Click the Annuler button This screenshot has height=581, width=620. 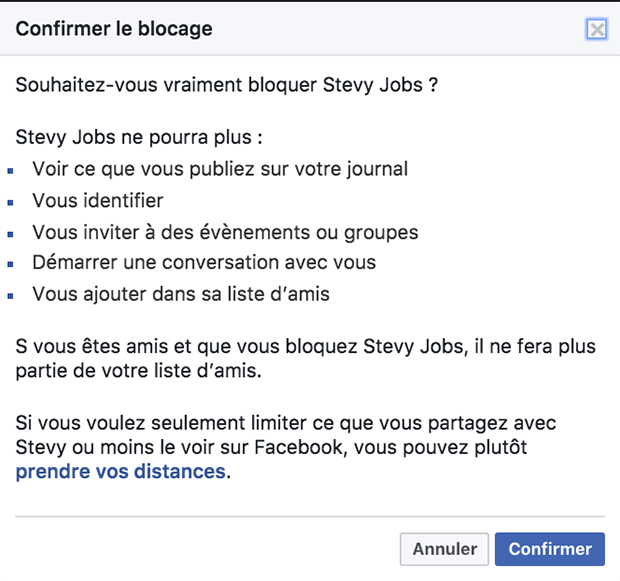[445, 549]
